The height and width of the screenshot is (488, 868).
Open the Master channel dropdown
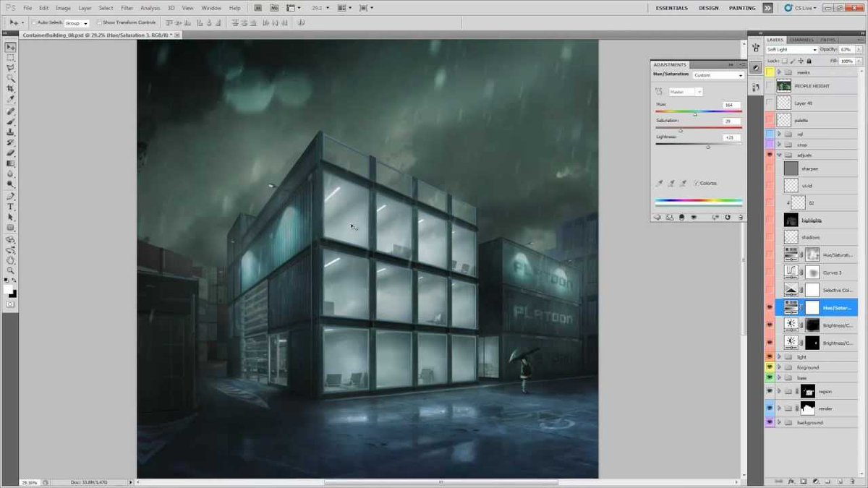685,92
